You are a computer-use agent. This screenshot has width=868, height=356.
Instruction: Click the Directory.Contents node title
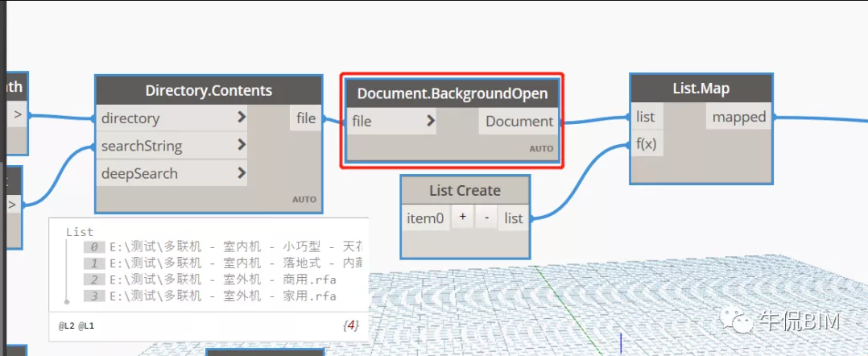tap(209, 90)
